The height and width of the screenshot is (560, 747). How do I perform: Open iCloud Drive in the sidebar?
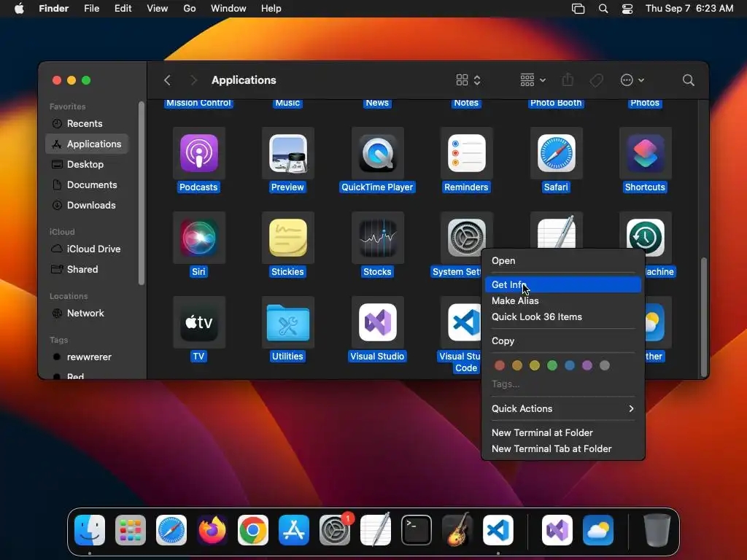pyautogui.click(x=87, y=249)
